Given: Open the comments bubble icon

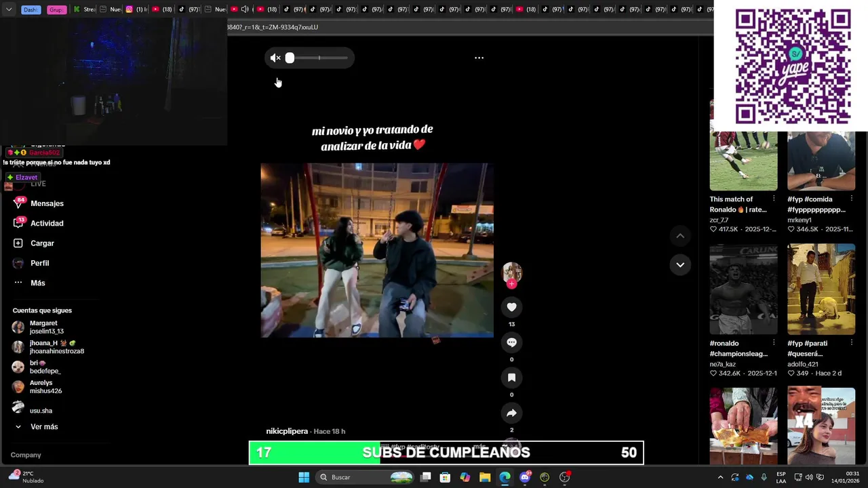Looking at the screenshot, I should (x=511, y=342).
